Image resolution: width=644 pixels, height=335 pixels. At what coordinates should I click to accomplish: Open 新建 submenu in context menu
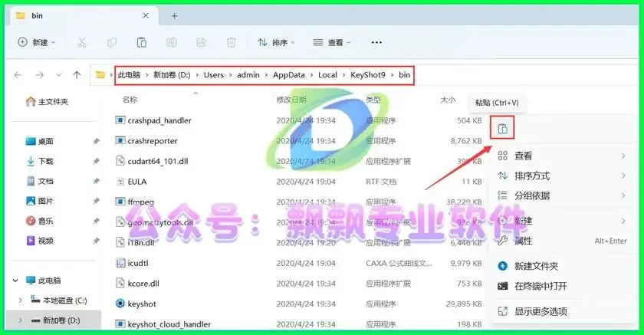coord(561,221)
